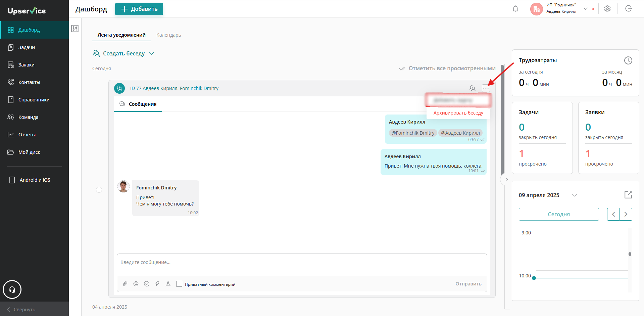Click the current time marker at 10:00
644x316 pixels.
(534, 278)
